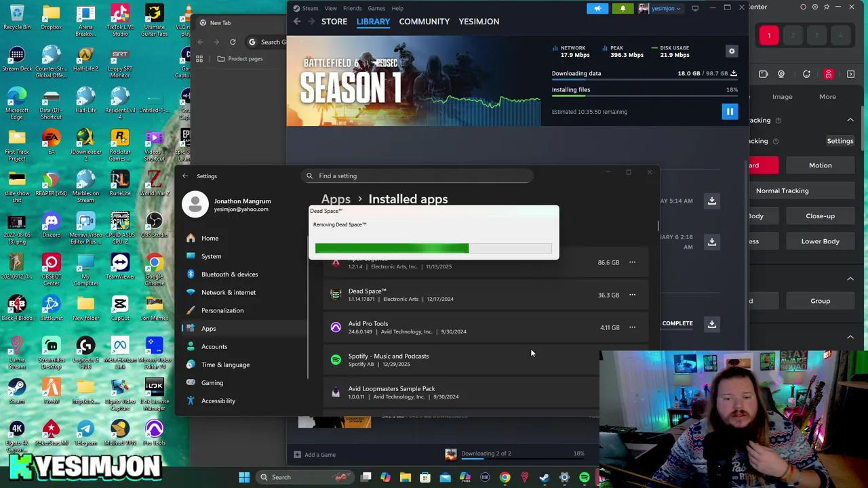
Task: Open Windows Start menu
Action: click(244, 477)
